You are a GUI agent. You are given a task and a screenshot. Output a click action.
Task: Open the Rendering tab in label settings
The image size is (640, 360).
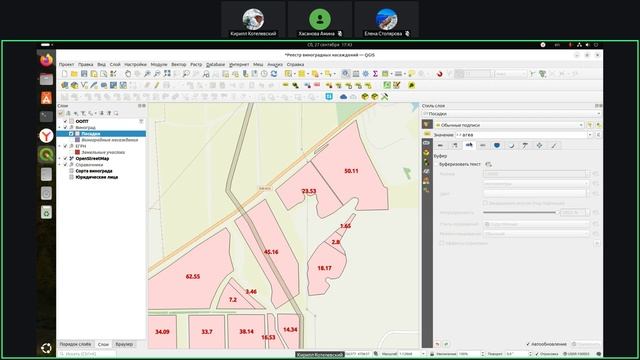pyautogui.click(x=553, y=145)
